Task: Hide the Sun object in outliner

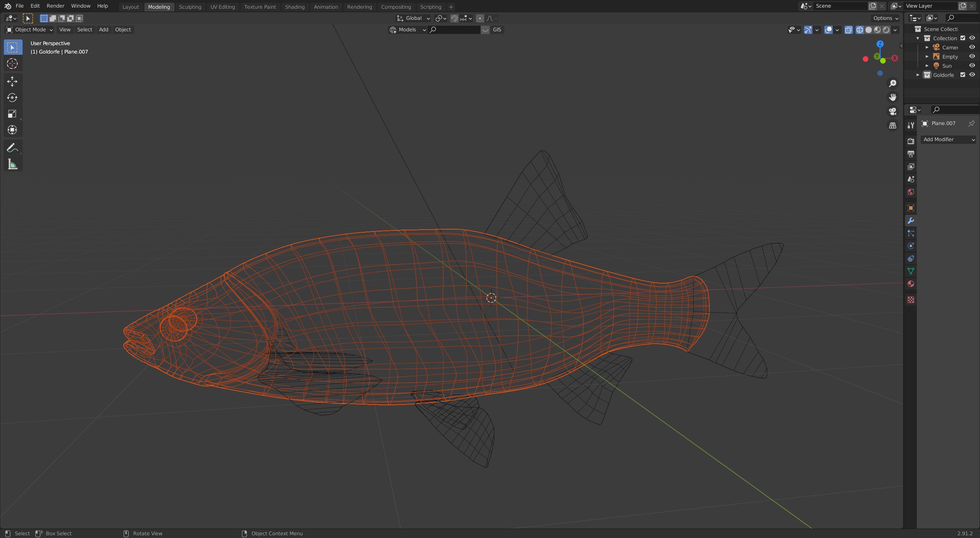Action: (x=972, y=65)
